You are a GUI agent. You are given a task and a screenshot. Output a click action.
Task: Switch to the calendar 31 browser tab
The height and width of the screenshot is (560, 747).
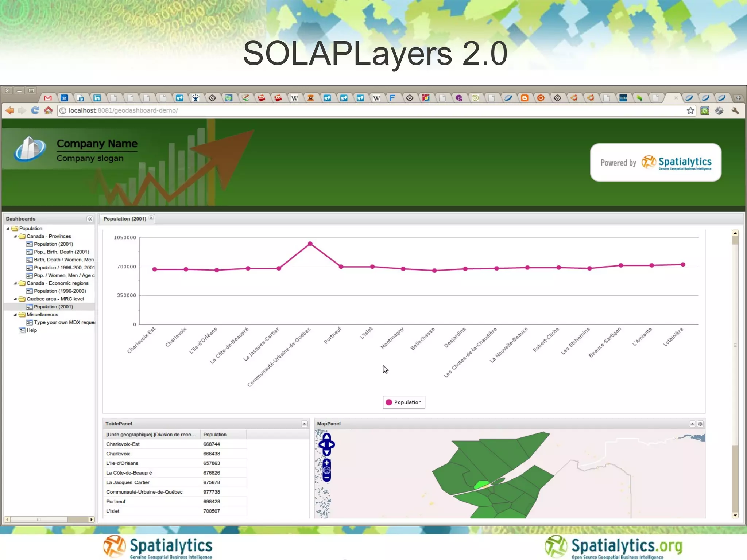(x=64, y=98)
